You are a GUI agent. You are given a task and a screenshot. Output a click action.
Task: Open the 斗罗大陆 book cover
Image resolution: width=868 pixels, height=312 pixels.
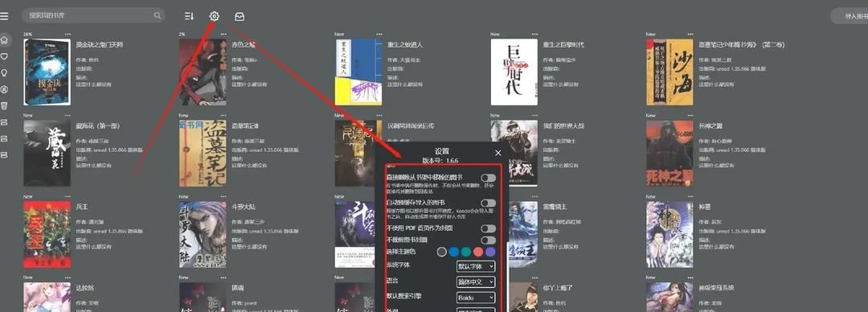pyautogui.click(x=203, y=234)
